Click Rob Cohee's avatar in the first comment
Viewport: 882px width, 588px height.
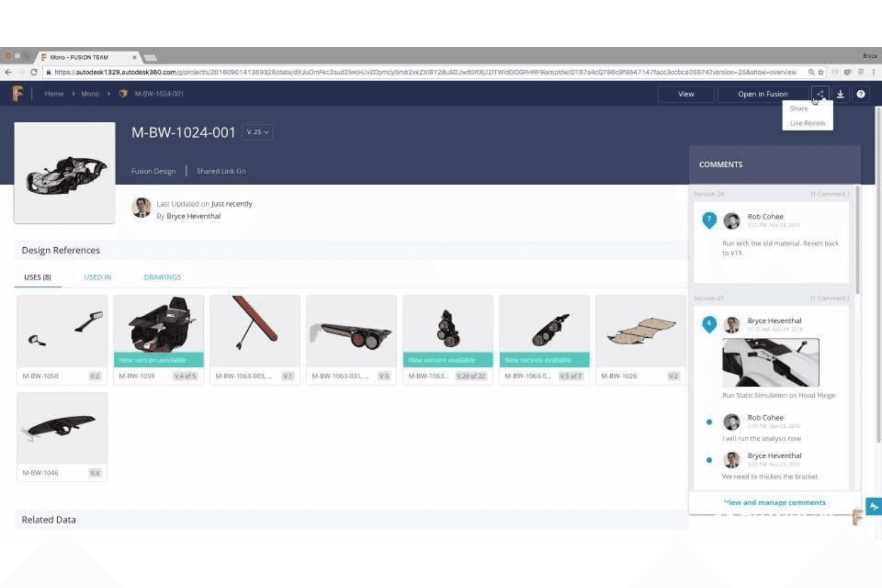point(732,221)
